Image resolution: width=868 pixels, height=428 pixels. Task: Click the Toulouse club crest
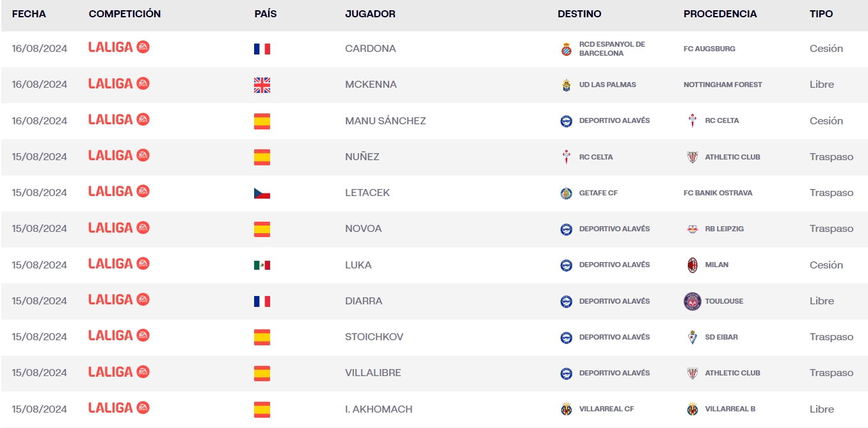[692, 301]
